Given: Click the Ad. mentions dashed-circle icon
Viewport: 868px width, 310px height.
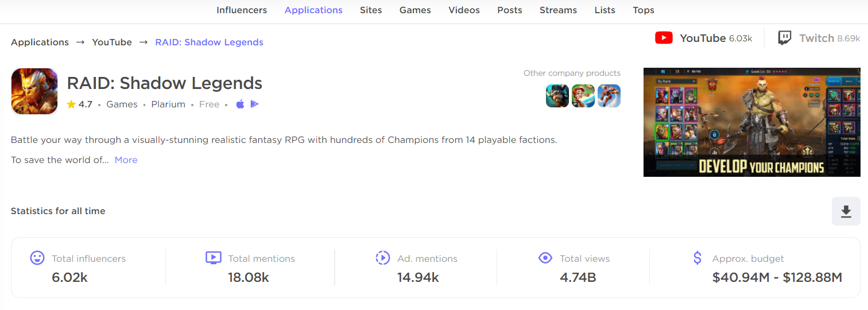Looking at the screenshot, I should 382,258.
